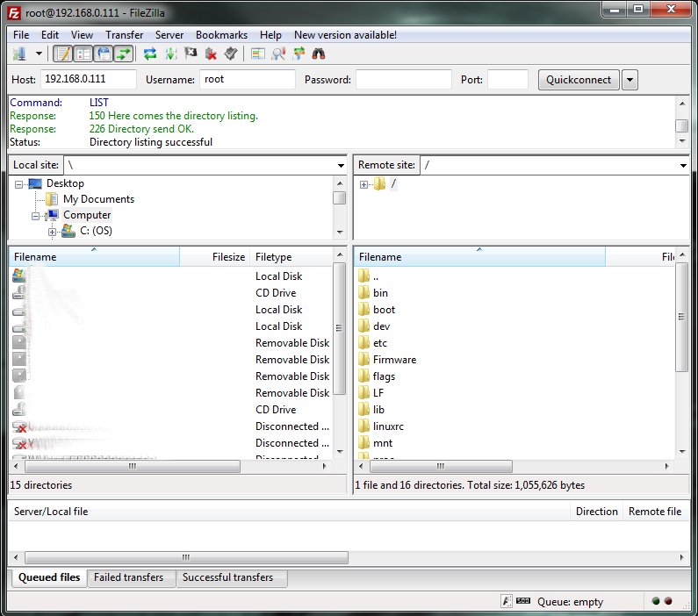Toggle the message log display
This screenshot has width=698, height=616.
point(62,54)
